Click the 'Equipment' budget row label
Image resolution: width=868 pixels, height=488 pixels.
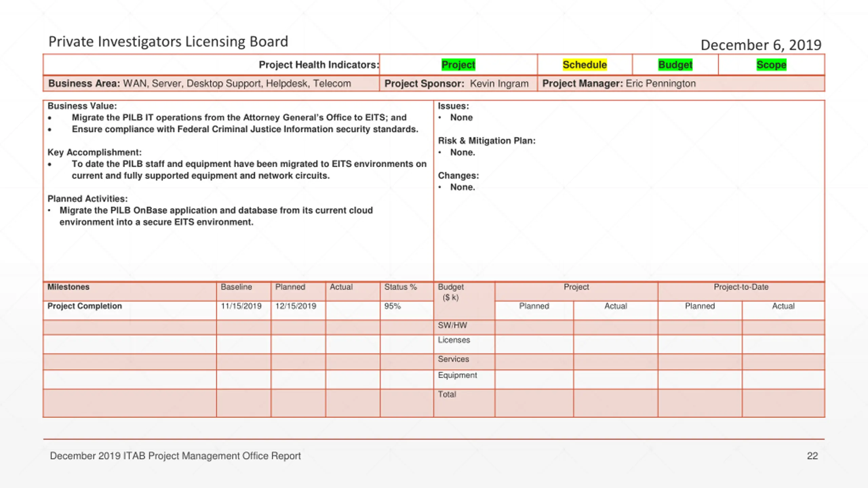click(457, 375)
